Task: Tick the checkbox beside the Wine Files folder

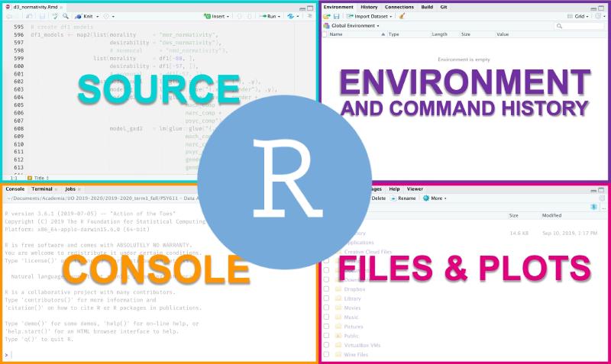Action: [327, 354]
